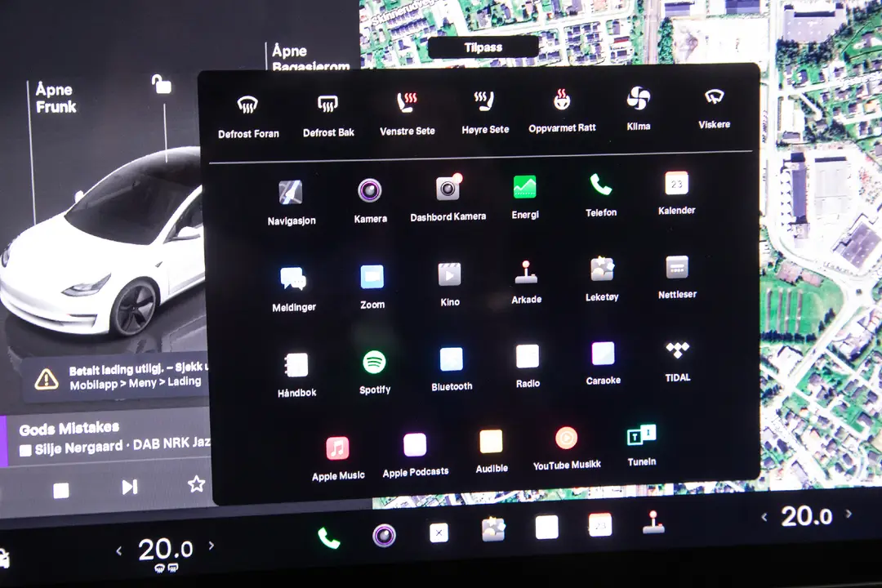The image size is (882, 588).
Task: Open Nettleser web browser
Action: 677,278
